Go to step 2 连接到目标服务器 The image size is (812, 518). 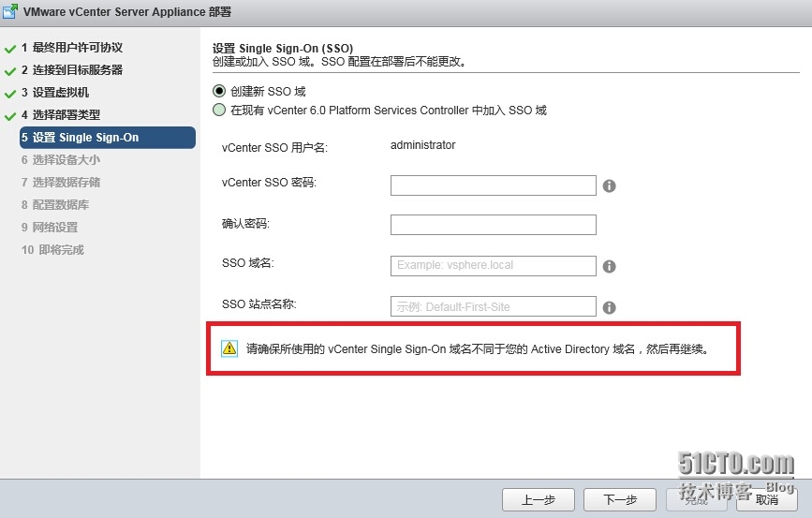click(72, 70)
